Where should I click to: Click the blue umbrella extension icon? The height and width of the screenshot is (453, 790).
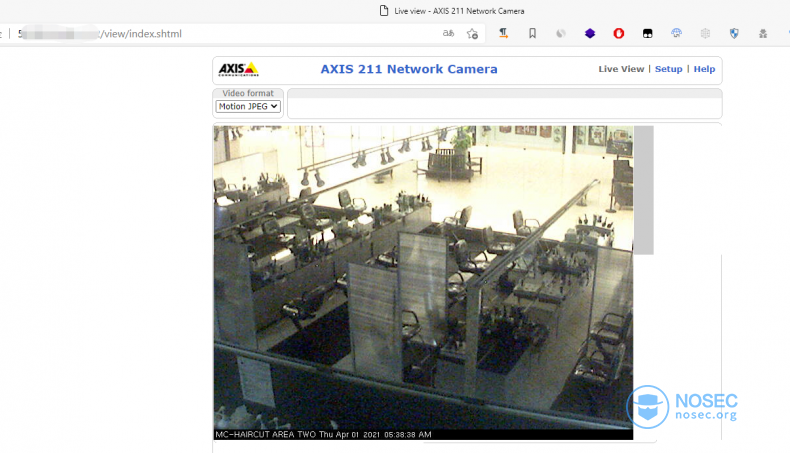[676, 34]
